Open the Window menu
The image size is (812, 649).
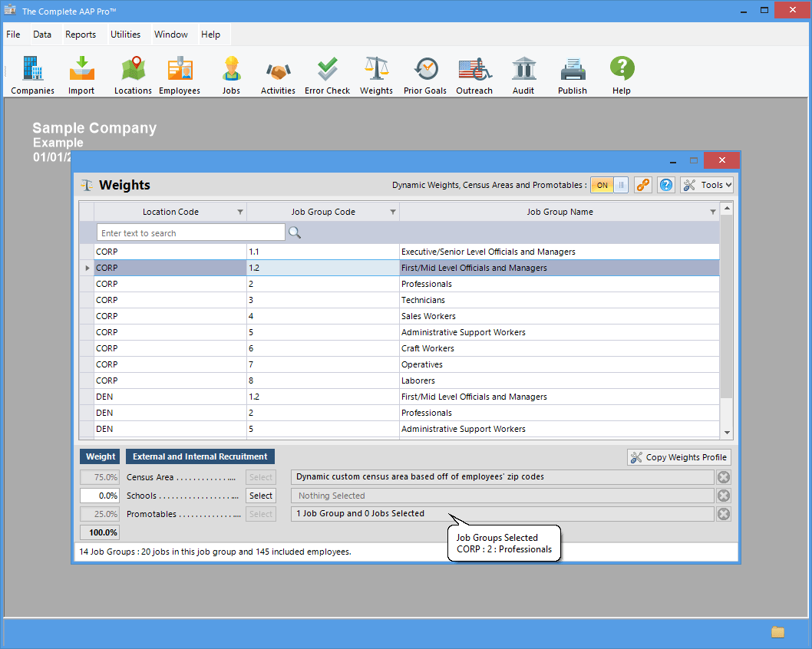(171, 35)
